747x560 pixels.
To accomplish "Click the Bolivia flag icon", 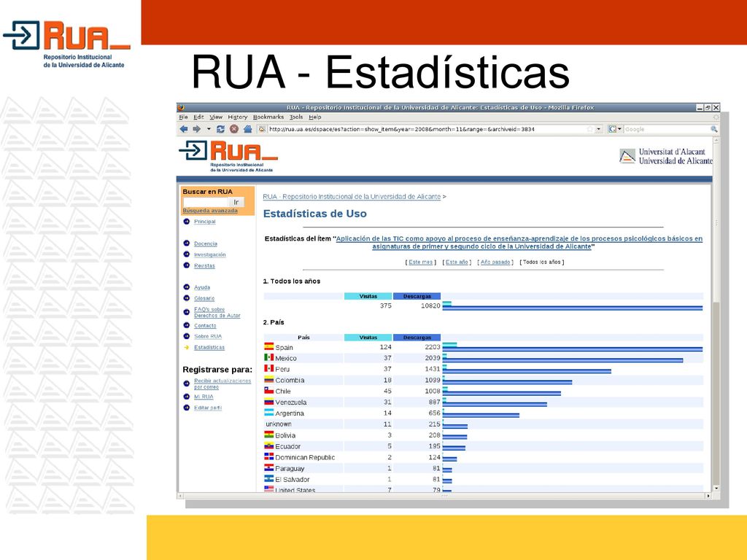I will pyautogui.click(x=269, y=435).
